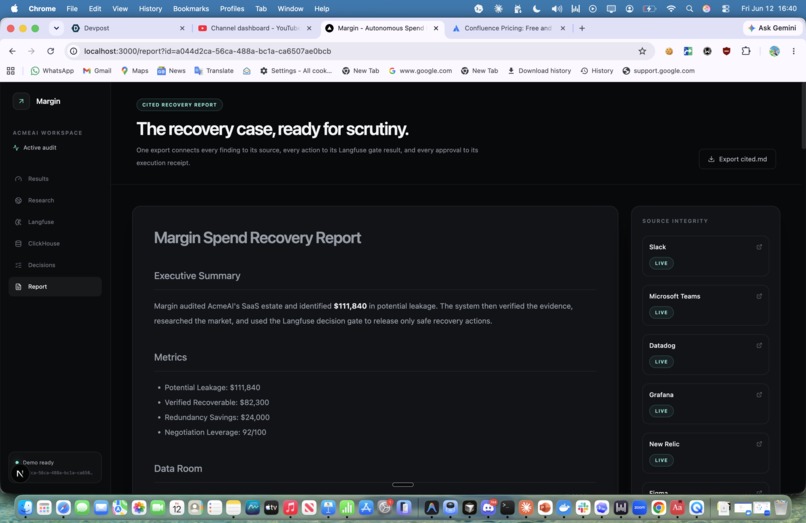
Task: Click the Grafana LIVE badge
Action: pyautogui.click(x=661, y=411)
